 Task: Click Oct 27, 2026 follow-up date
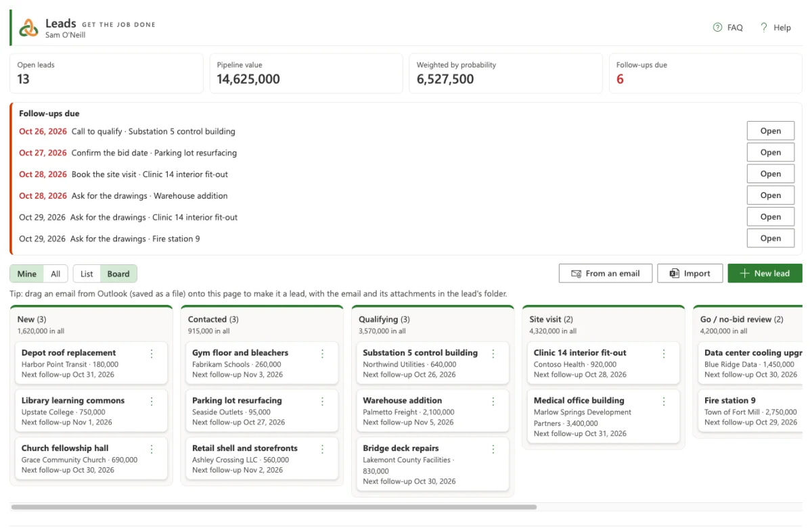(43, 153)
